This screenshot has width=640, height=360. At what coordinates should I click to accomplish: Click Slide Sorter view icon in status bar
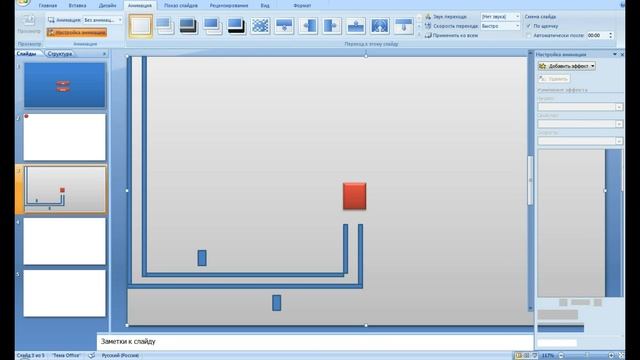(527, 356)
